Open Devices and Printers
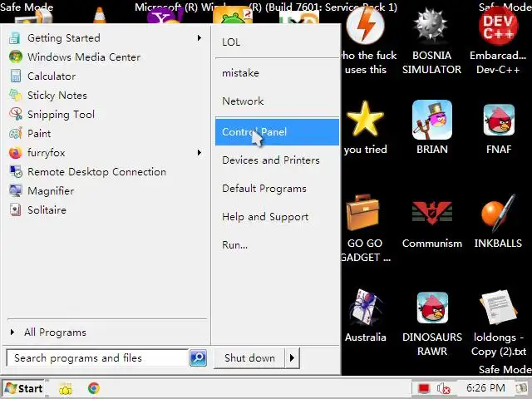Viewport: 532px width, 399px height. [277, 160]
